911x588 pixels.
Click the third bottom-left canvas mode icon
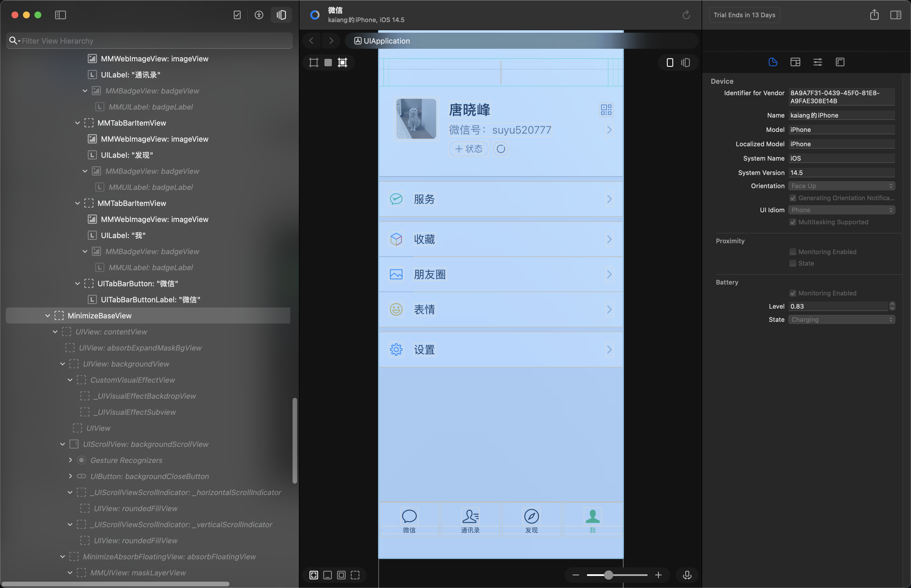tap(341, 575)
